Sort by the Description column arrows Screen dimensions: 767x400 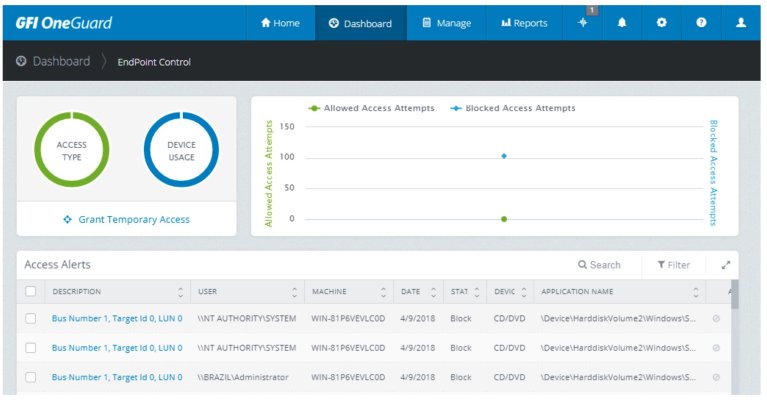(x=180, y=292)
